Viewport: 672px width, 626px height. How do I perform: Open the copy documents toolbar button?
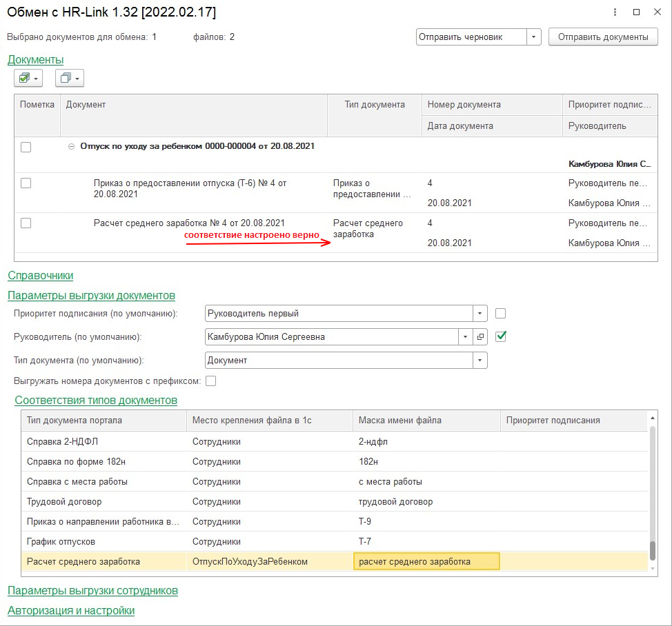pos(70,79)
